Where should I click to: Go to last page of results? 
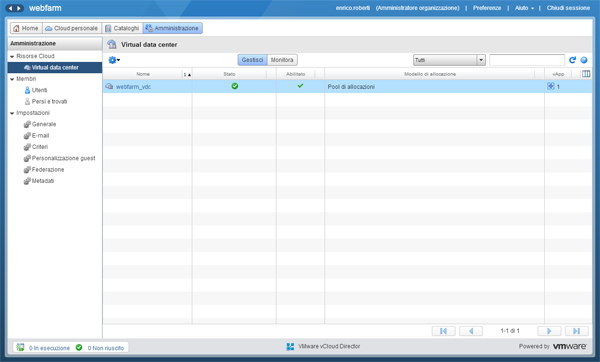577,331
